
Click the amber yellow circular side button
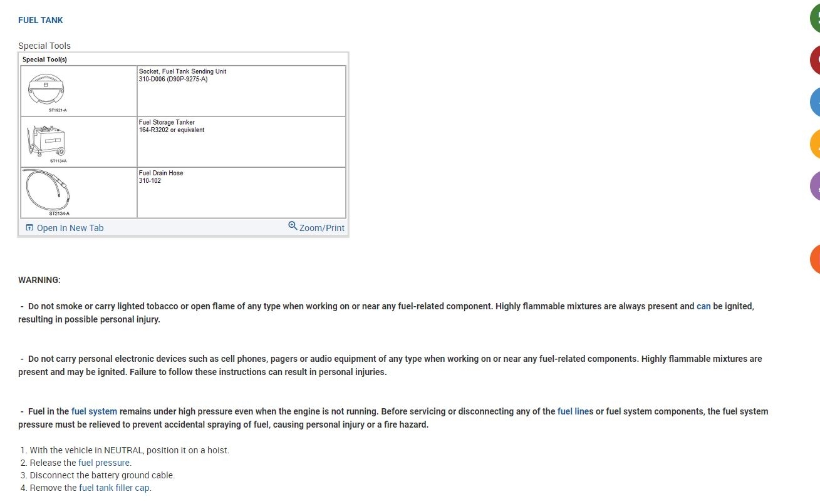pos(815,144)
